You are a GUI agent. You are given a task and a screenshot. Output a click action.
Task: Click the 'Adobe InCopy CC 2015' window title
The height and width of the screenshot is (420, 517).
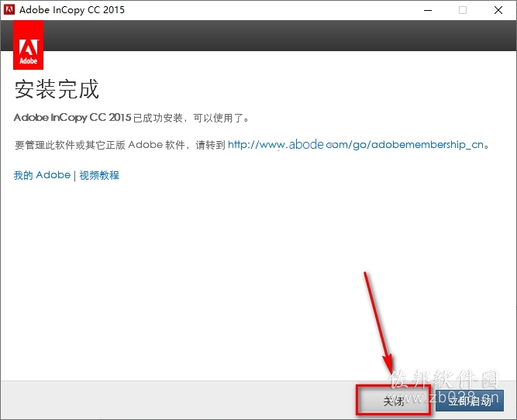[x=72, y=10]
